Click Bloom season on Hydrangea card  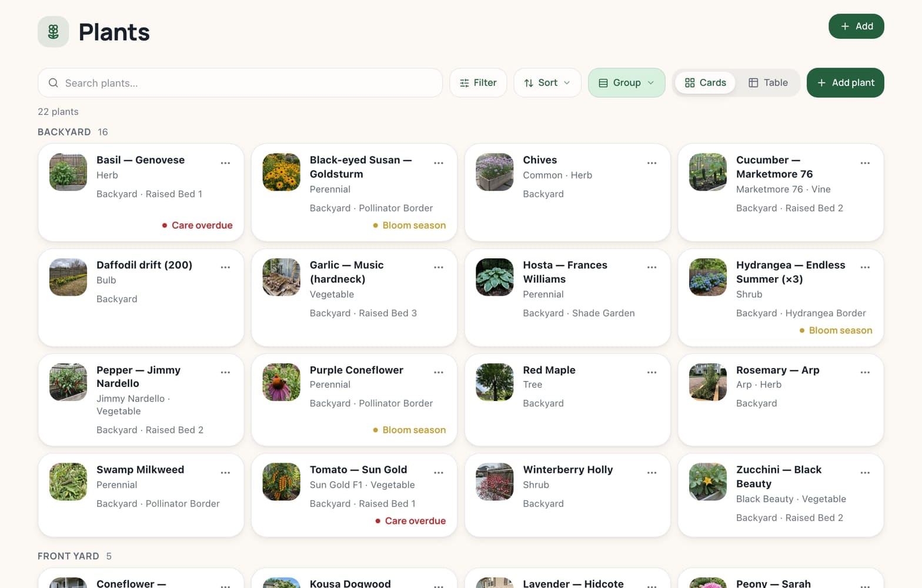[836, 330]
